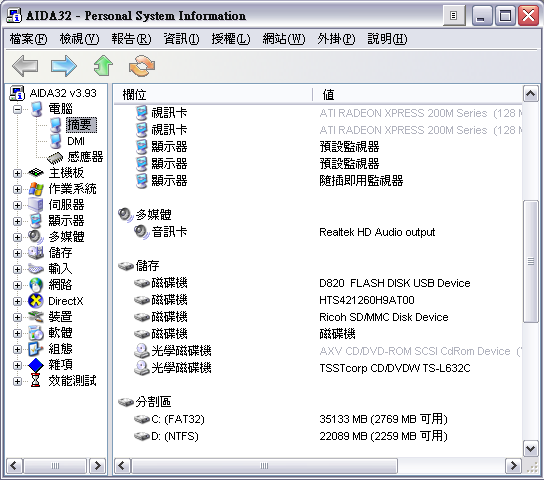Click the C: (FAT32) partition disk icon
544x480 pixels.
pyautogui.click(x=142, y=419)
